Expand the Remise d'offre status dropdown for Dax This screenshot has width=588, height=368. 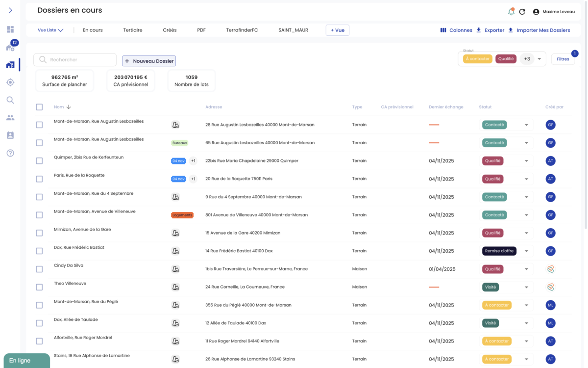[x=528, y=251]
